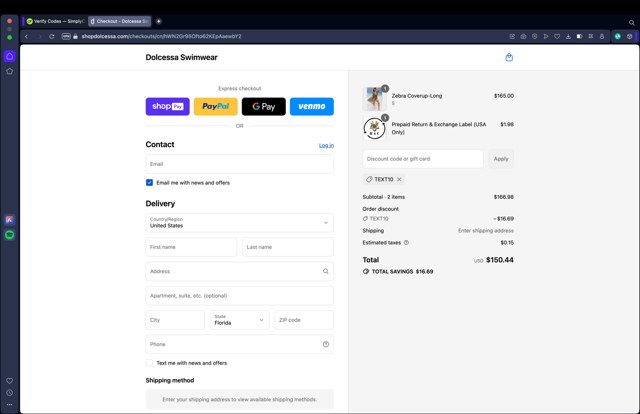The height and width of the screenshot is (414, 640).
Task: Reload the checkout page
Action: [x=52, y=36]
